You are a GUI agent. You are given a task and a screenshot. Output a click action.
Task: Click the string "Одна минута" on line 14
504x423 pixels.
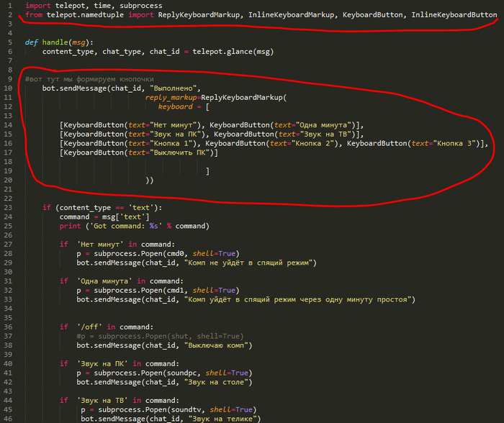tap(323, 125)
